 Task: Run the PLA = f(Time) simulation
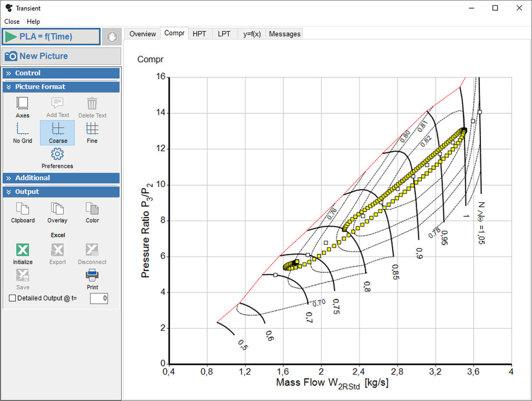pyautogui.click(x=51, y=37)
